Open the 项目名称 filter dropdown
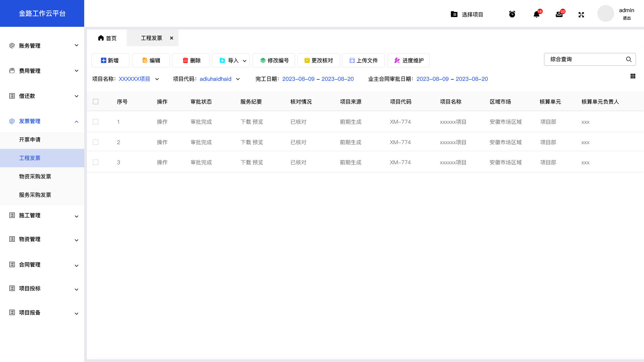Screen dimensions: 644x362 (x=157, y=79)
